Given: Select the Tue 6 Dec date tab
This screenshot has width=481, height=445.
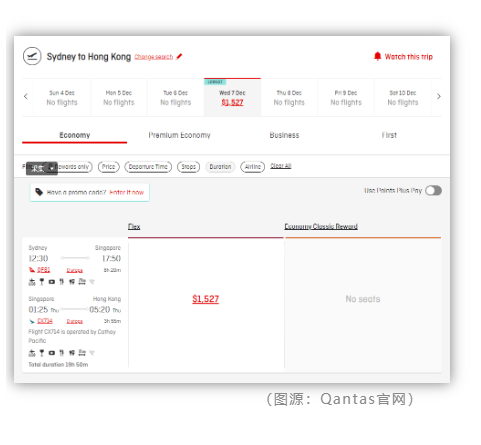Looking at the screenshot, I should click(176, 97).
